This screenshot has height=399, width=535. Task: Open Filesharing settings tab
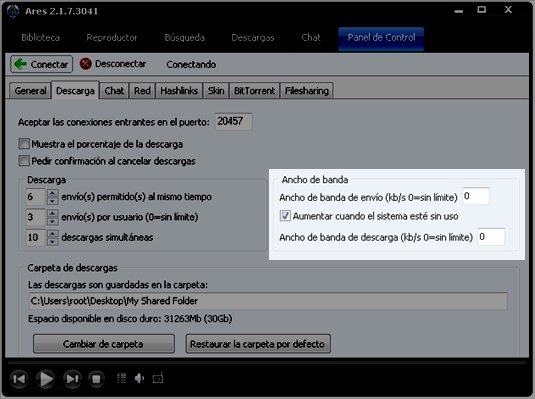coord(306,91)
